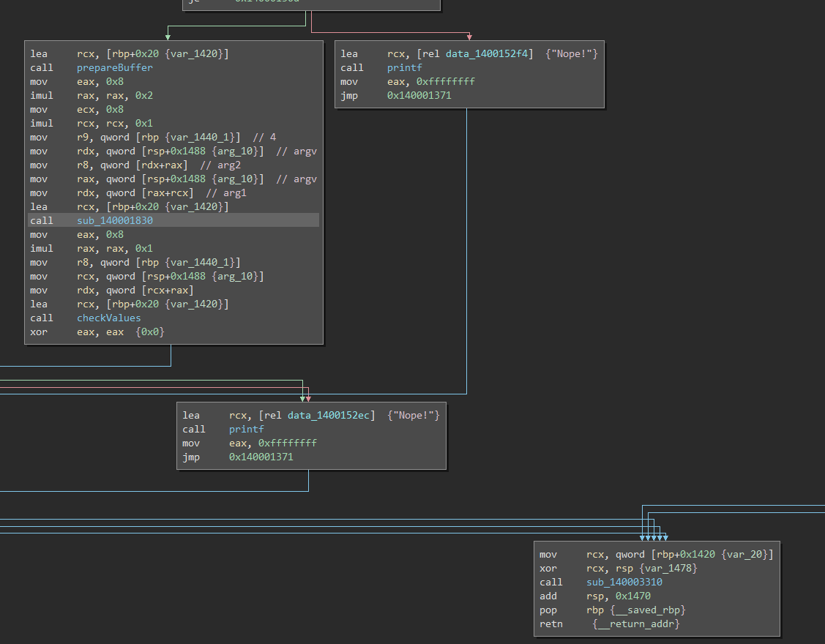Follow jmp 0x140001371 below data_1400152f4 block
The width and height of the screenshot is (825, 644).
click(x=395, y=95)
